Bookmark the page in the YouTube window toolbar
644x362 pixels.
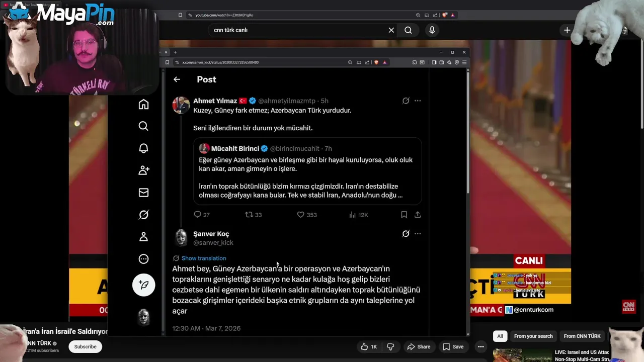tap(180, 15)
